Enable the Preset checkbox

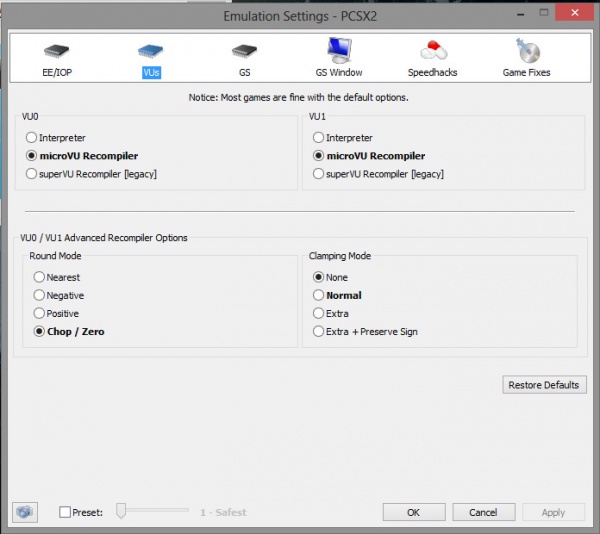(x=65, y=512)
